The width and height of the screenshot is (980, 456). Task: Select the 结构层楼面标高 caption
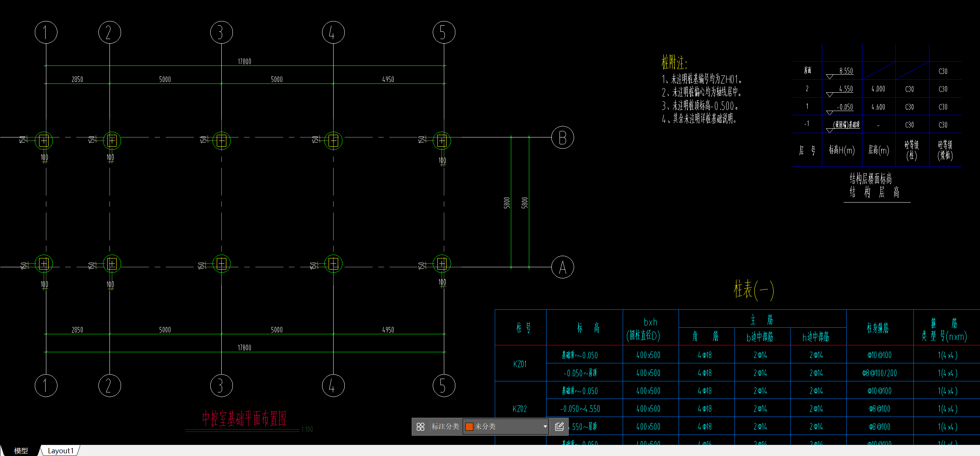[871, 178]
